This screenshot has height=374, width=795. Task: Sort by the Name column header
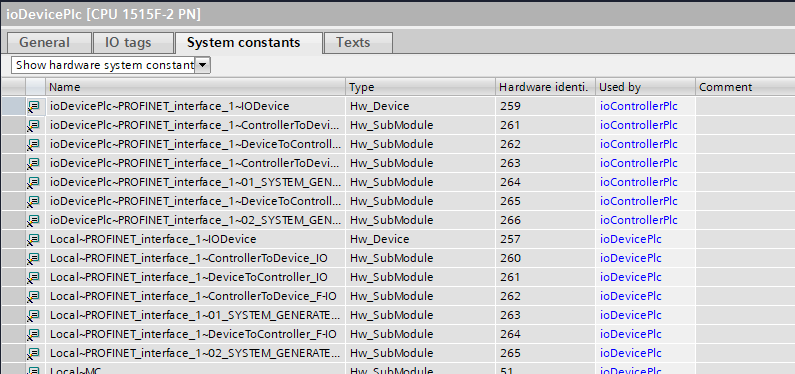point(196,87)
